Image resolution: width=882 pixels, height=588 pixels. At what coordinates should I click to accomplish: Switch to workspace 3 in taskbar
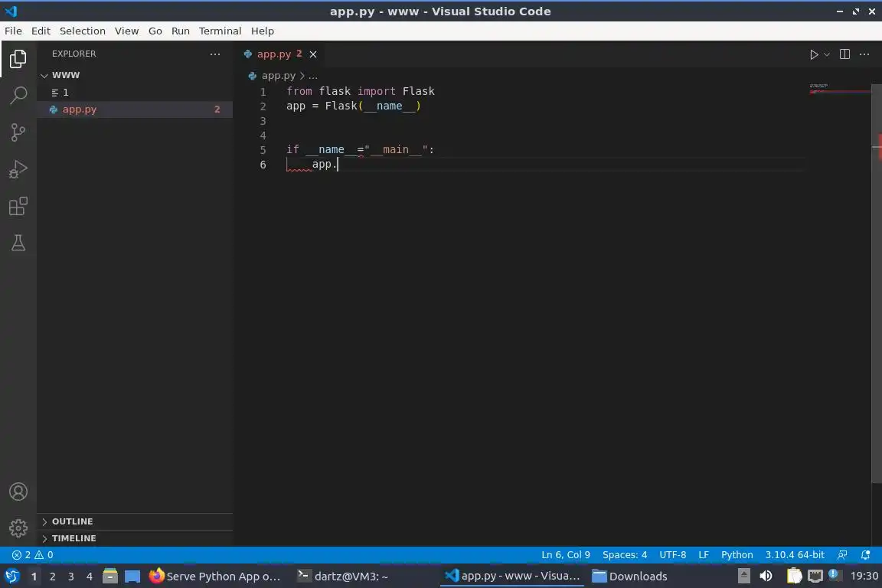point(71,577)
